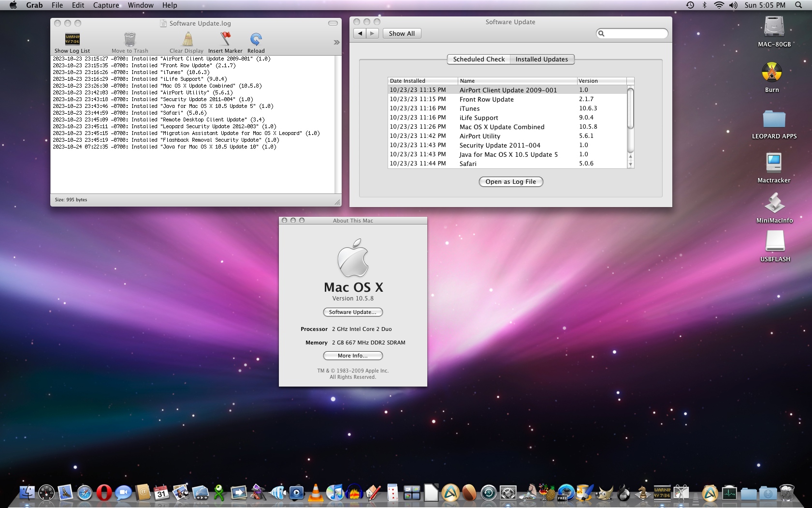This screenshot has height=508, width=812.
Task: Open Chess from the Dock
Action: pos(643,493)
